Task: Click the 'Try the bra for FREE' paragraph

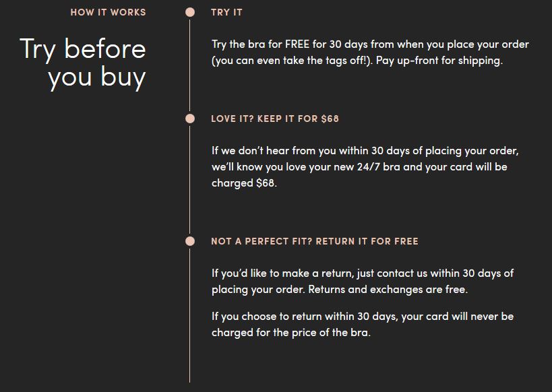Action: coord(370,52)
